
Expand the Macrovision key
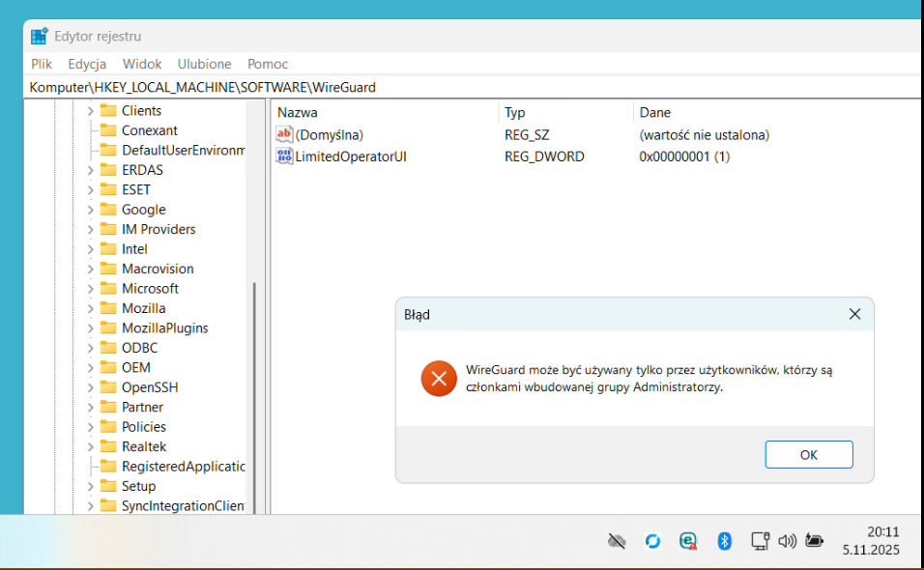click(90, 270)
